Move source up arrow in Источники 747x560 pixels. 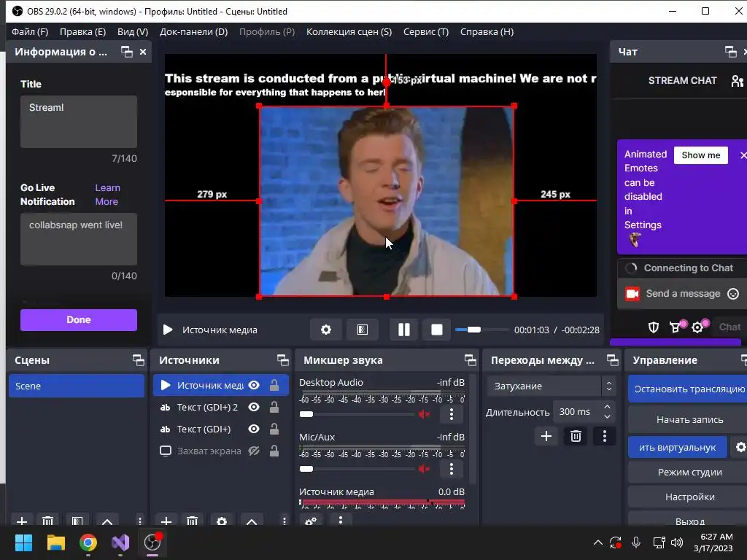[252, 521]
